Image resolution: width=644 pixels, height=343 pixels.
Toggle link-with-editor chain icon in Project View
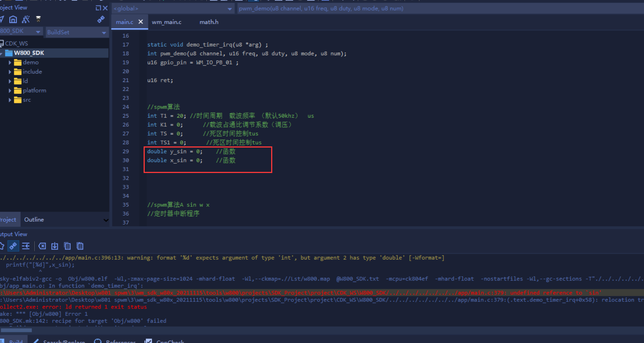[101, 19]
